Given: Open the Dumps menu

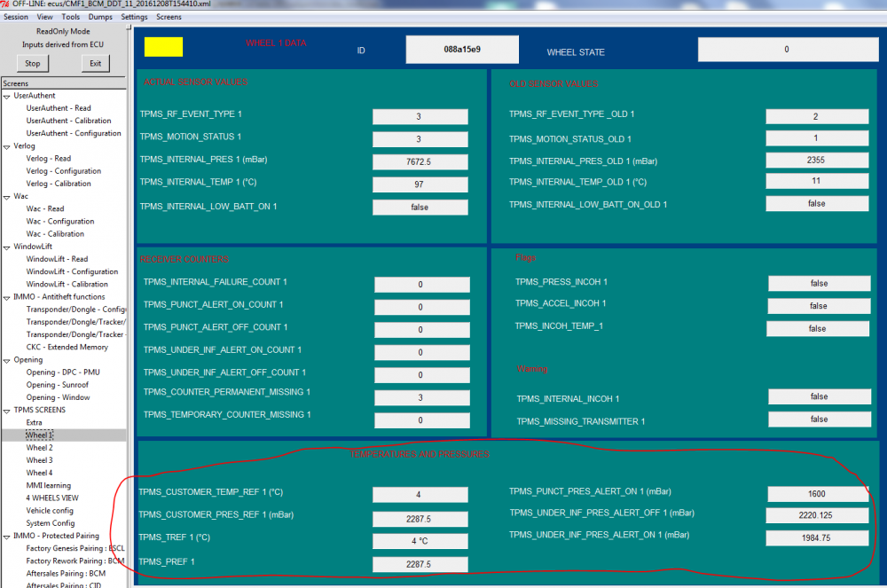Looking at the screenshot, I should pyautogui.click(x=100, y=17).
